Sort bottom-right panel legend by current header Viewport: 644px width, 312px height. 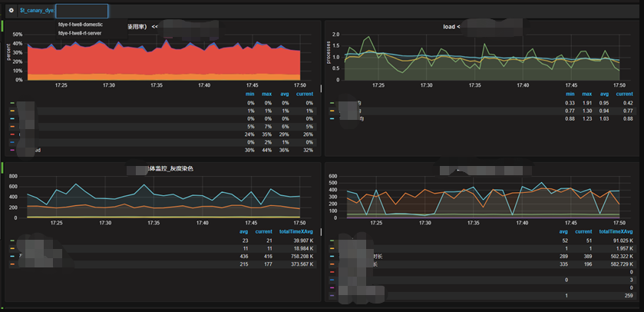583,231
